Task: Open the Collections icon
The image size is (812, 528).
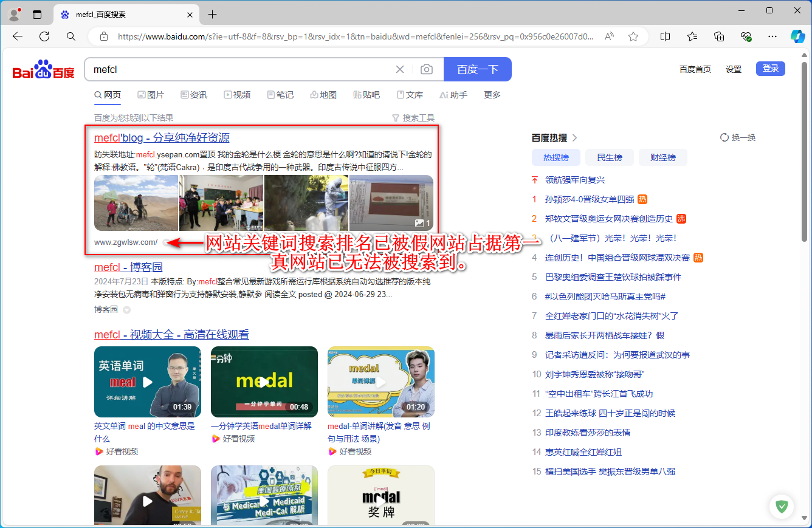Action: [x=719, y=36]
